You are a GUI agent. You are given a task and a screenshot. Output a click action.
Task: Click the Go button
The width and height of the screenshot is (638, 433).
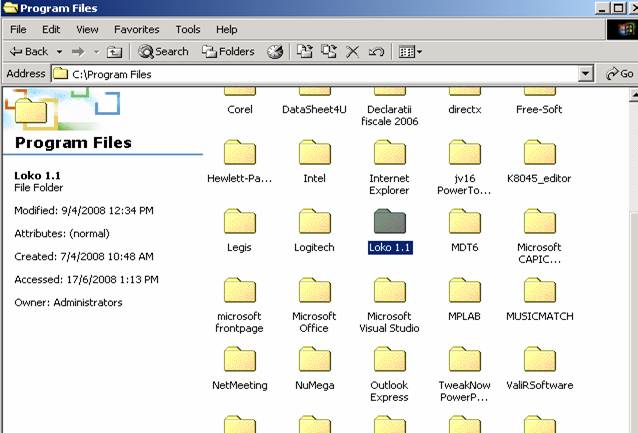click(x=619, y=74)
